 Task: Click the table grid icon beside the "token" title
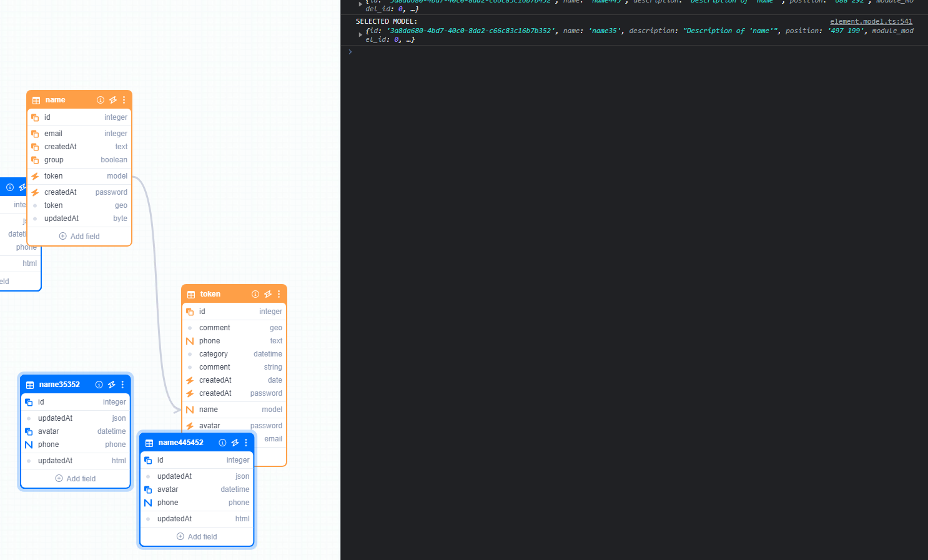[x=191, y=295]
